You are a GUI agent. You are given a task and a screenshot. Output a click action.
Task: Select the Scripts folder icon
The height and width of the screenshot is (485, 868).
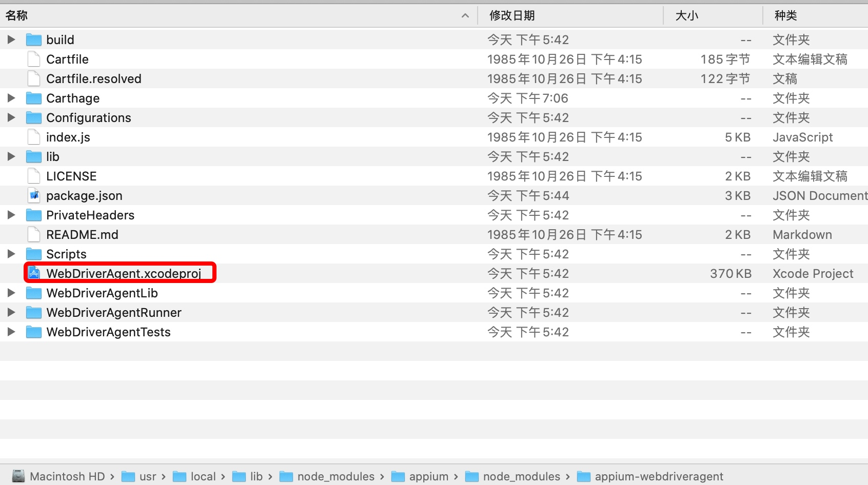tap(34, 254)
